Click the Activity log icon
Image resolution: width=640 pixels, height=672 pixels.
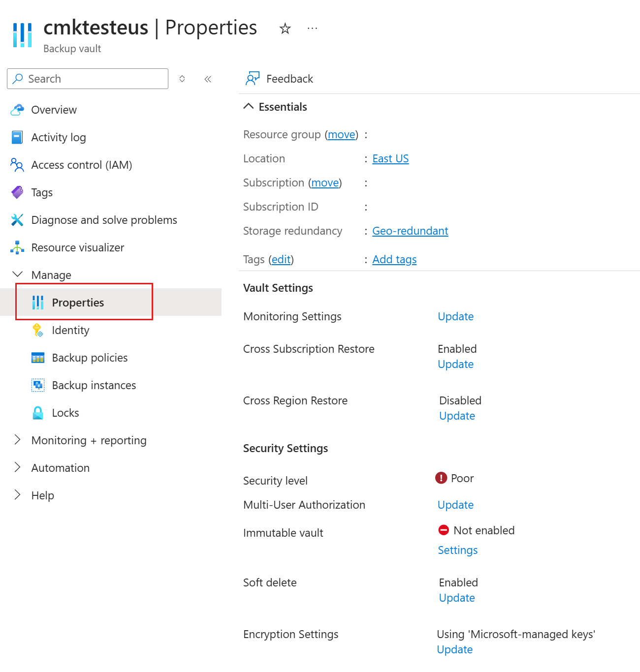click(x=17, y=137)
